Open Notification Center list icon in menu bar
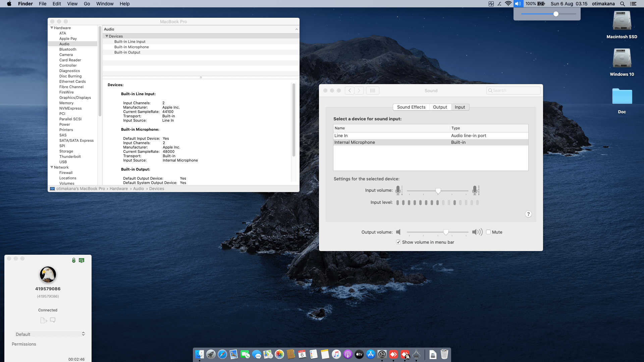Screen dimensions: 644x362 point(633,4)
